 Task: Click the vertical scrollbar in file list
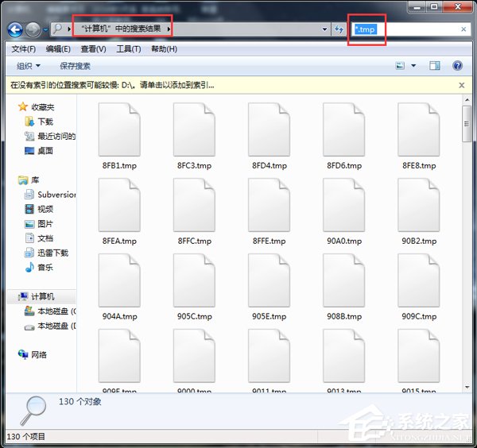467,238
